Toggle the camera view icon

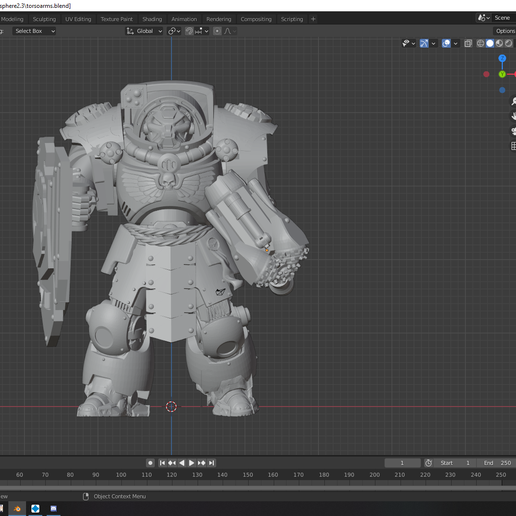[x=513, y=131]
